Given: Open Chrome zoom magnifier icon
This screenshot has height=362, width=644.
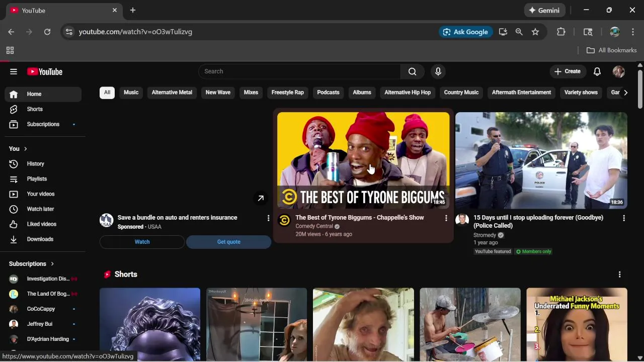Looking at the screenshot, I should (x=519, y=32).
